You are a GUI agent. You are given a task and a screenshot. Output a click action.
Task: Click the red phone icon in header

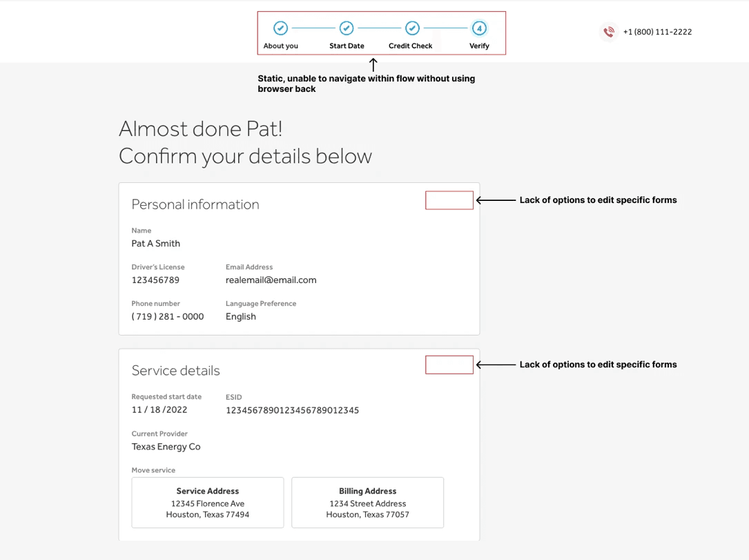pyautogui.click(x=609, y=32)
